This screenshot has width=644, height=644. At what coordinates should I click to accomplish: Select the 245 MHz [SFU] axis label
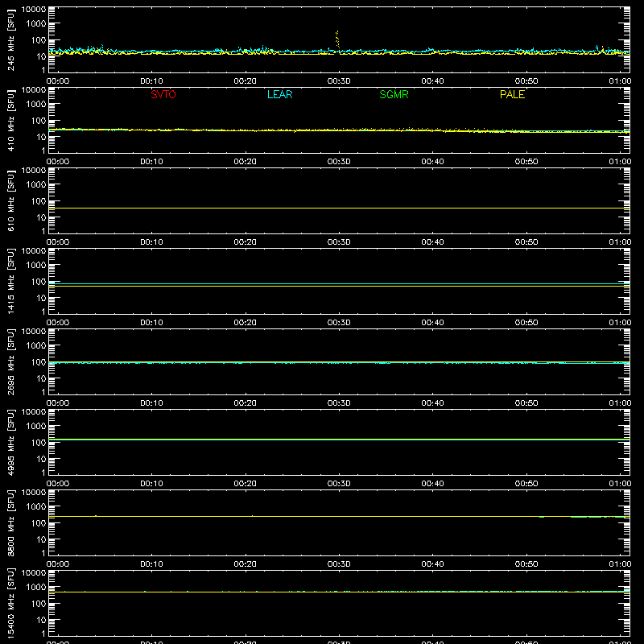coord(10,39)
